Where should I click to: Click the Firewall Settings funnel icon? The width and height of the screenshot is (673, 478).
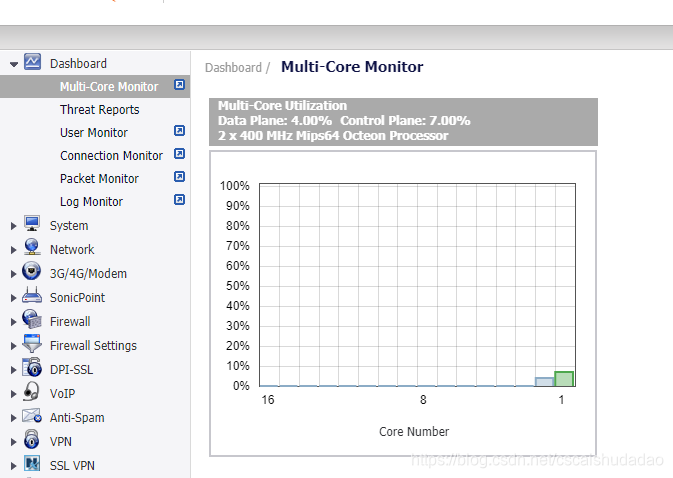[x=32, y=344]
